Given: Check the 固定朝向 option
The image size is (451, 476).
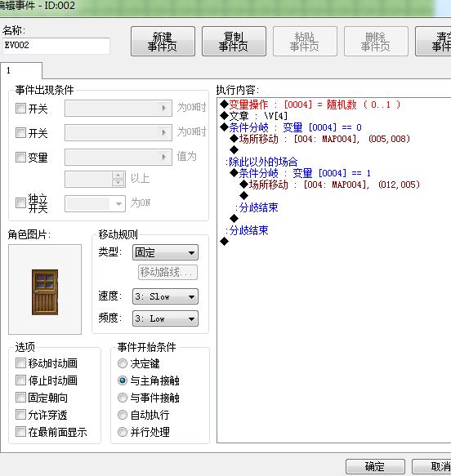Looking at the screenshot, I should [x=20, y=397].
